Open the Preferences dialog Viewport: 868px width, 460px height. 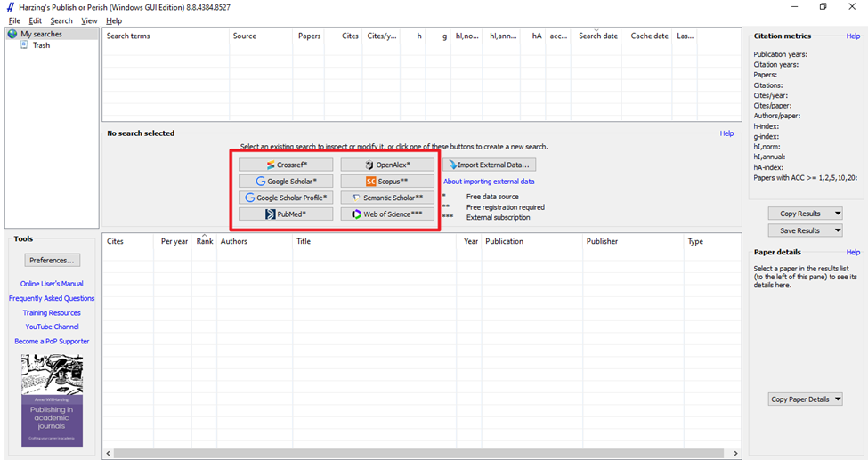pyautogui.click(x=52, y=260)
